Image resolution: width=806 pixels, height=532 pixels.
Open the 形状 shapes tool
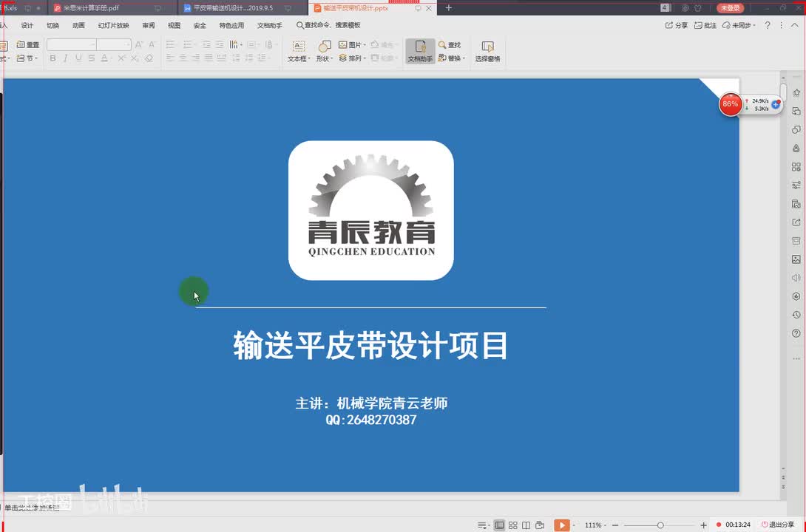click(324, 51)
